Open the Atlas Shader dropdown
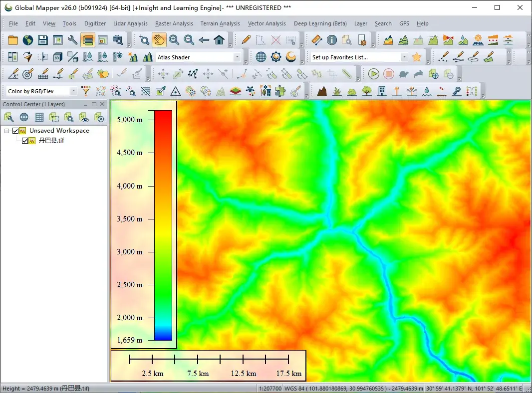This screenshot has width=532, height=393. point(237,57)
